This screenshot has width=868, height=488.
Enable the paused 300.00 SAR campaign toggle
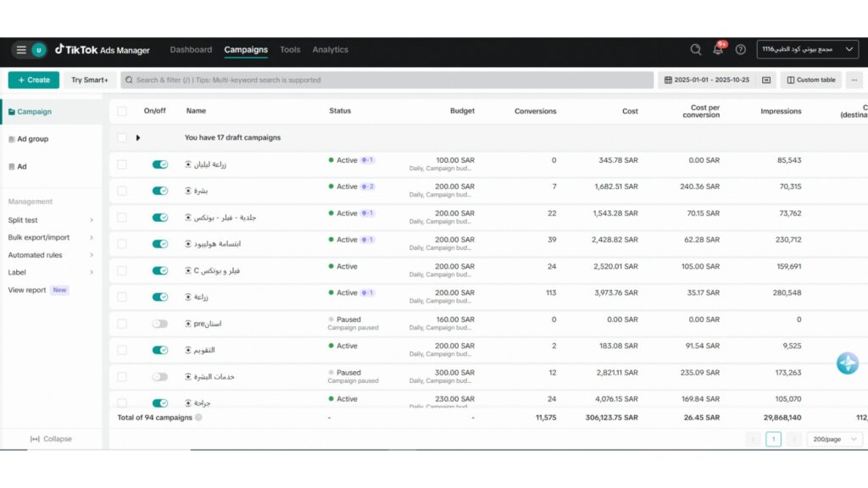tap(160, 377)
